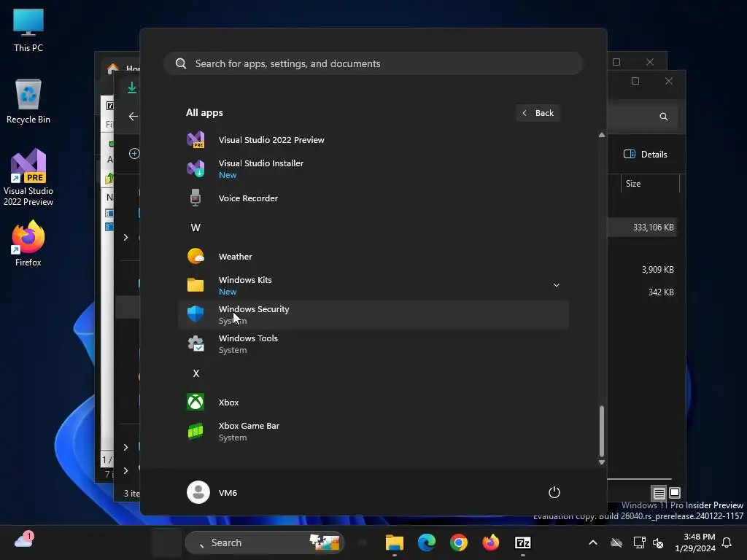The image size is (747, 560).
Task: Select the Firefox desktop shortcut
Action: [28, 244]
